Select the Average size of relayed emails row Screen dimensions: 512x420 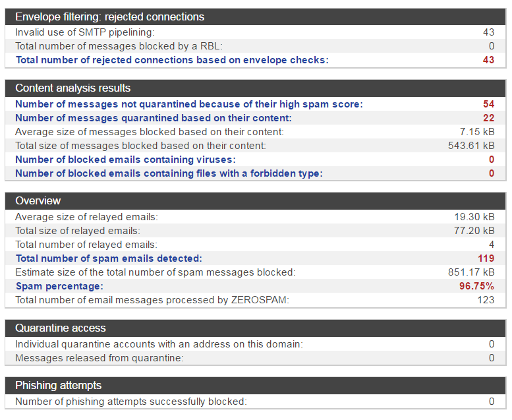pos(256,217)
